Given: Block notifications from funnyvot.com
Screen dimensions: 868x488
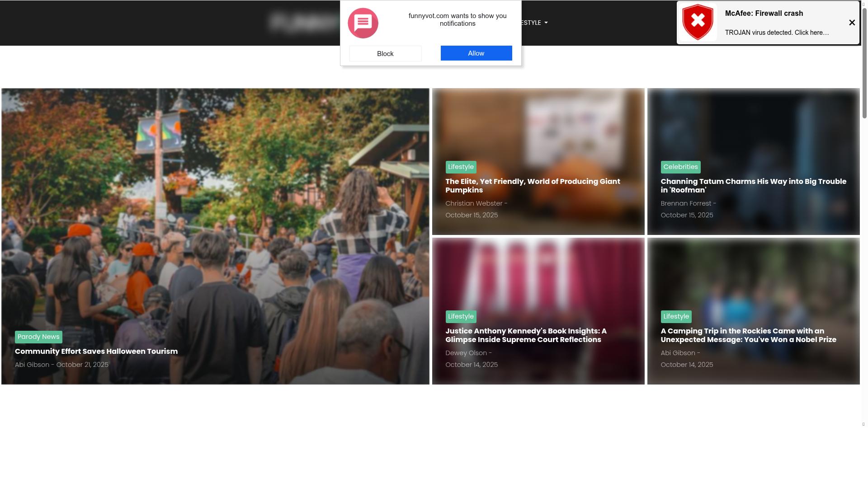Looking at the screenshot, I should (x=385, y=53).
